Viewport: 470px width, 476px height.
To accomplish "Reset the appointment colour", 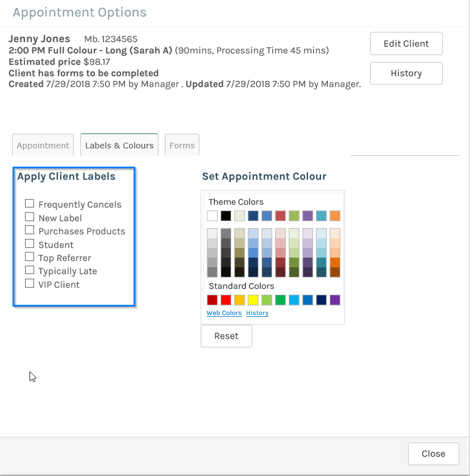I will tap(226, 336).
